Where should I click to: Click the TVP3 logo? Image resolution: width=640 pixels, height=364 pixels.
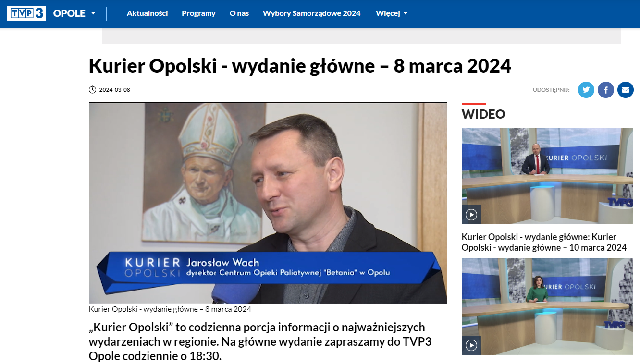[26, 13]
